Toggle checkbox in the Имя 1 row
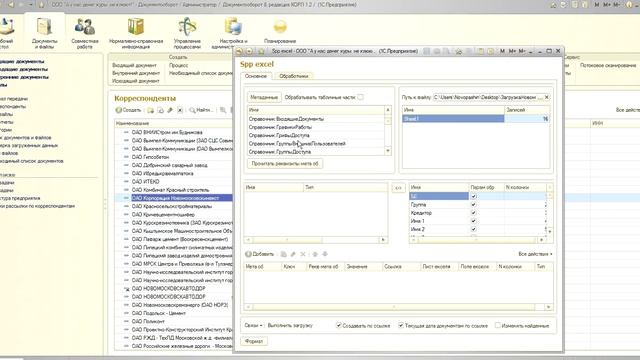640x360 pixels. pos(473,221)
